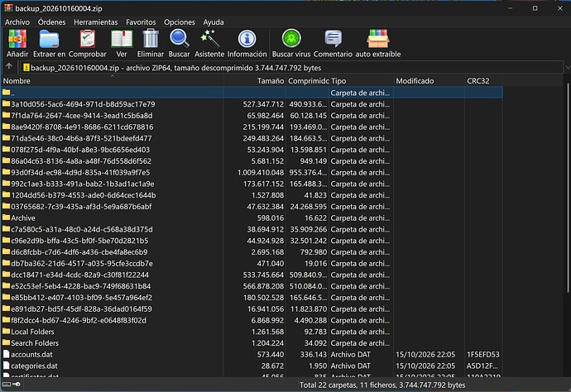Screen dimensions: 571x392
Task: Click size value 1.009.410.048
Action: tap(261, 172)
